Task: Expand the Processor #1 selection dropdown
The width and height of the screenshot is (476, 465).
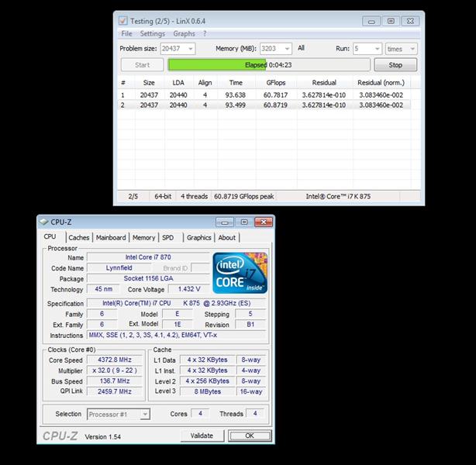Action: pos(144,415)
